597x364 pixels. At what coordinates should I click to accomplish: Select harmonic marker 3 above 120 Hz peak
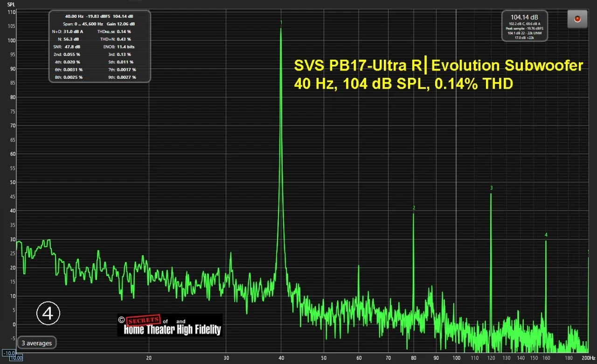click(x=491, y=188)
